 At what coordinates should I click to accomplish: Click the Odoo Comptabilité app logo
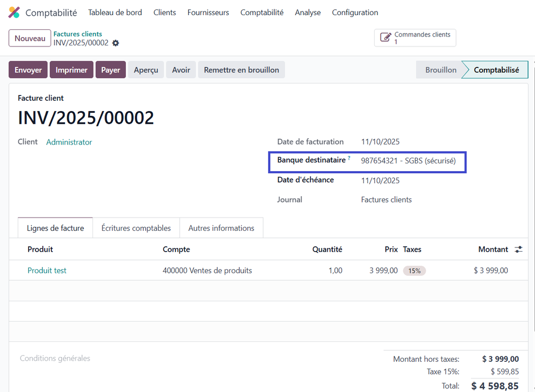coord(14,13)
